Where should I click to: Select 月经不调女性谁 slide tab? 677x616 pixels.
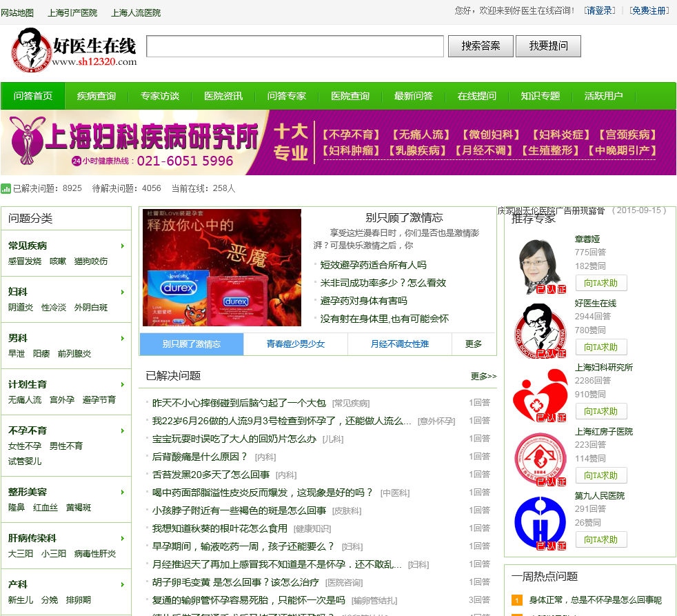[x=400, y=344]
